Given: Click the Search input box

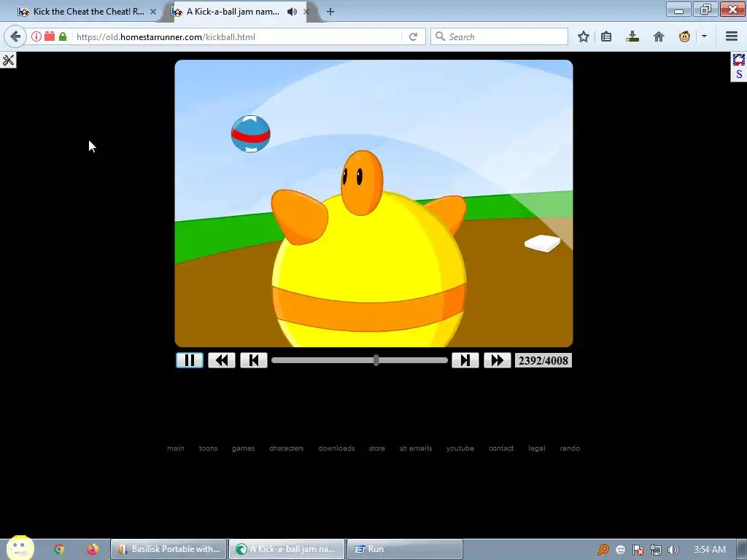Looking at the screenshot, I should coord(499,36).
